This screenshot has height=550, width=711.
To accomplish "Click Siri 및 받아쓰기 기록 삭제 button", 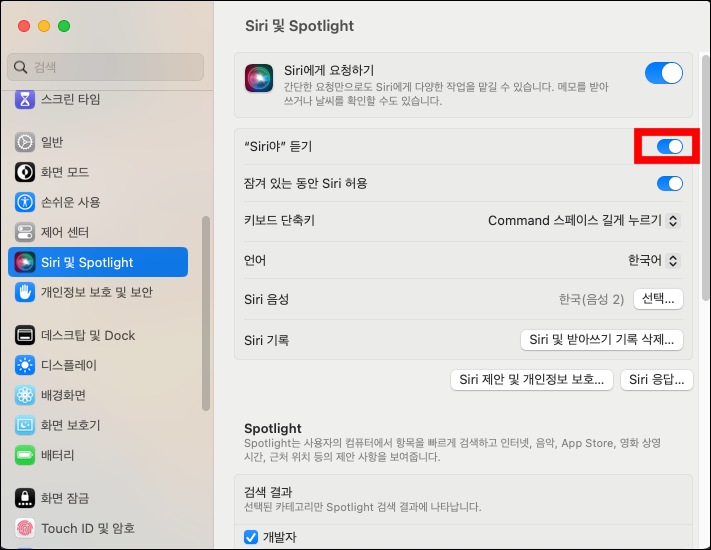I will 602,340.
